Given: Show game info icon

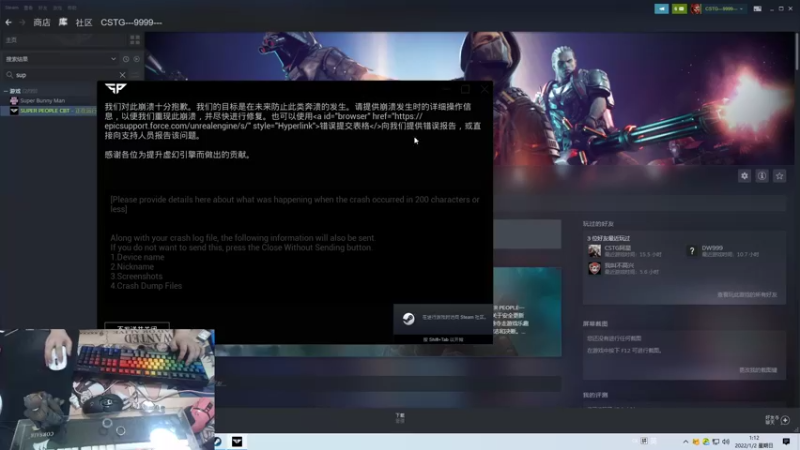Looking at the screenshot, I should coord(762,176).
